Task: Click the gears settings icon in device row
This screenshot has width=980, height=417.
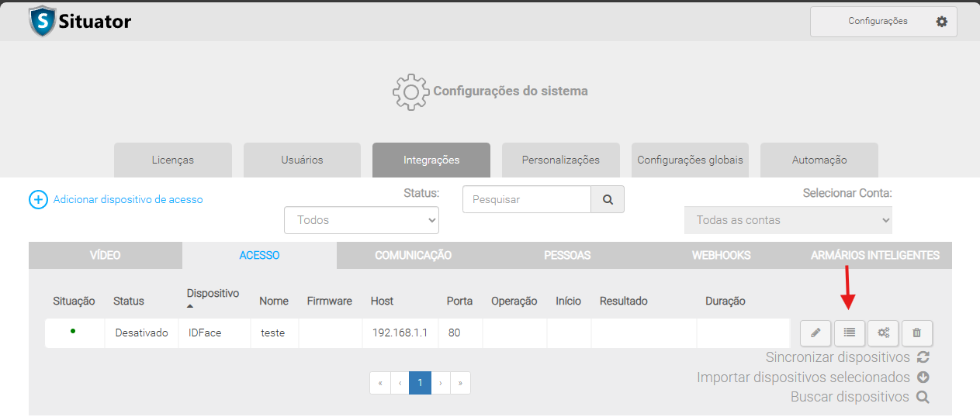Action: (x=883, y=333)
